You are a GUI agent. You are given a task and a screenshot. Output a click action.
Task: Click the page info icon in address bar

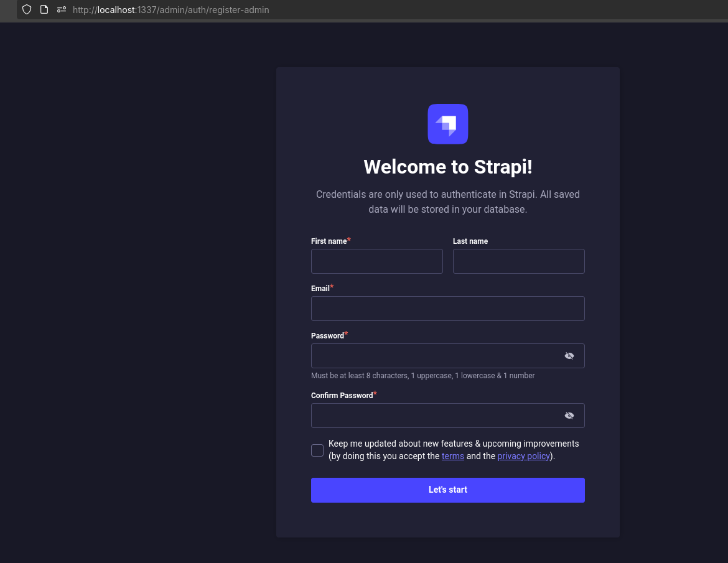pos(44,9)
